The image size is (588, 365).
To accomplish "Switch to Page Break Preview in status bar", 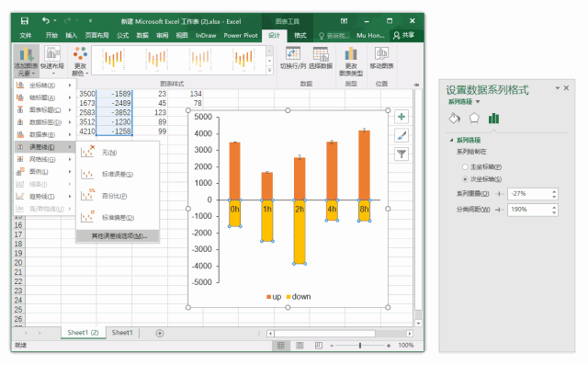I will pos(319,345).
